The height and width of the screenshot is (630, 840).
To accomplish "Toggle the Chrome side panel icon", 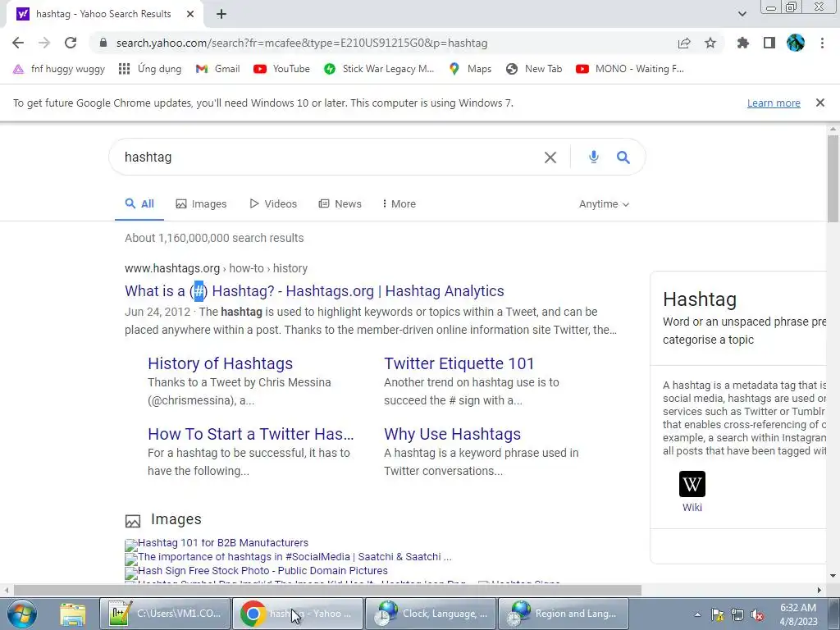I will [769, 43].
